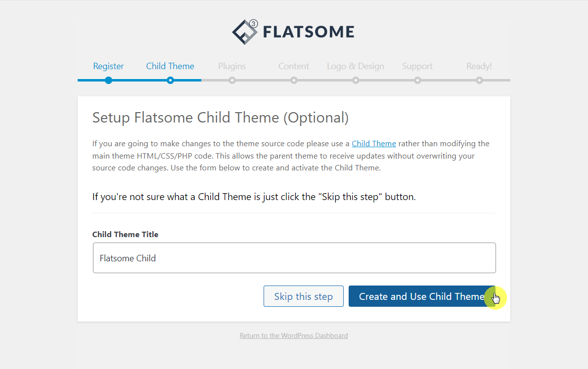The height and width of the screenshot is (369, 588).
Task: Open the Child Theme hyperlink in description
Action: coord(374,144)
